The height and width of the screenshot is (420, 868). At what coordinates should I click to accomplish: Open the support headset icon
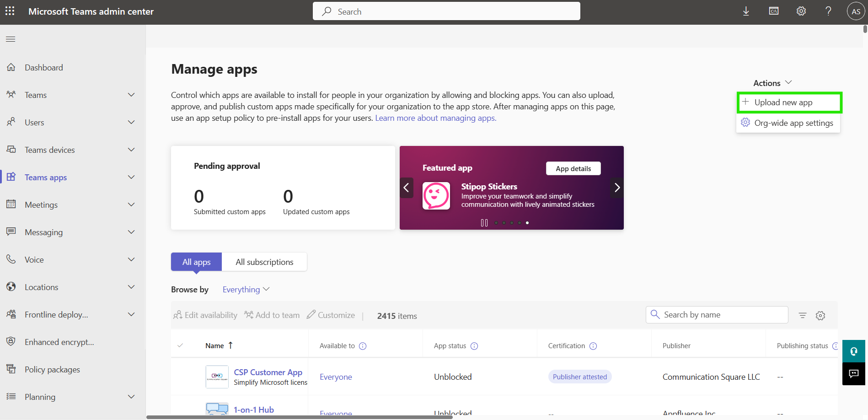point(853,351)
